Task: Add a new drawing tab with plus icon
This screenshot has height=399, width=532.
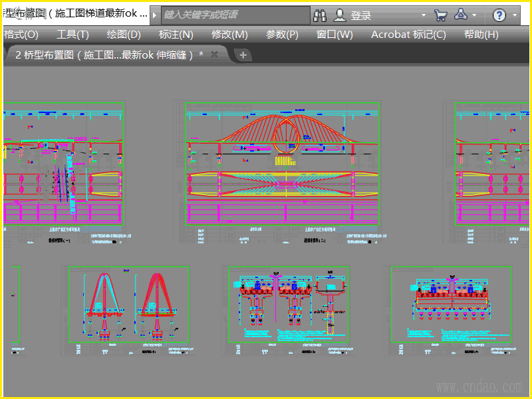Action: 243,55
